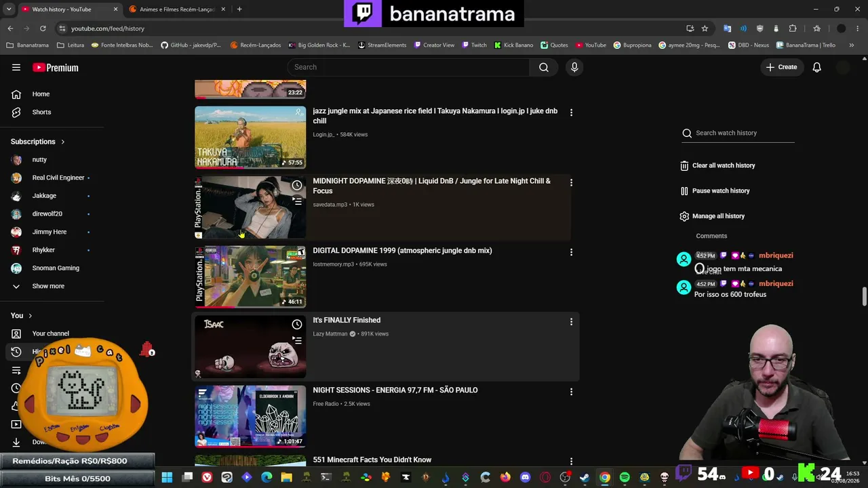Image resolution: width=868 pixels, height=488 pixels.
Task: Open the YouTube guide hamburger menu
Action: (x=16, y=67)
